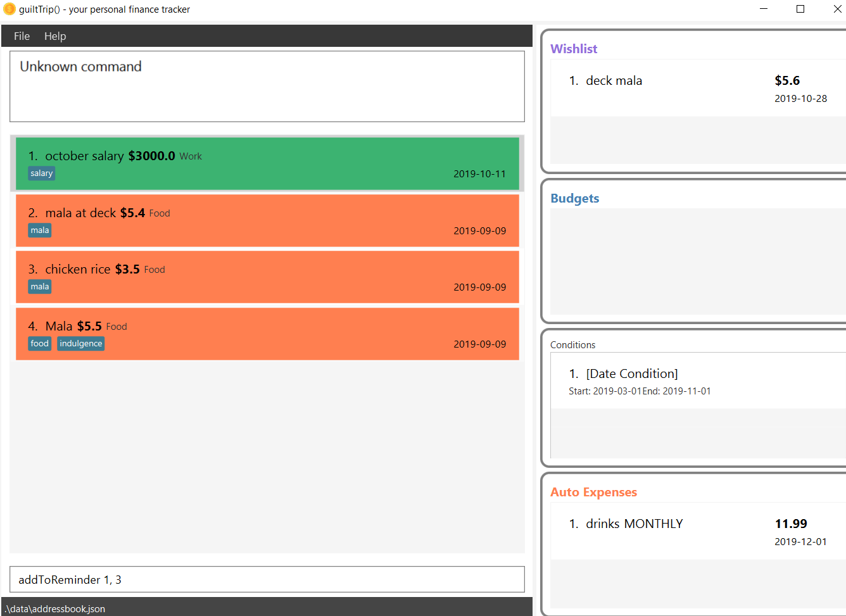The image size is (846, 616).
Task: Maximize the guiltTrip window
Action: [800, 9]
